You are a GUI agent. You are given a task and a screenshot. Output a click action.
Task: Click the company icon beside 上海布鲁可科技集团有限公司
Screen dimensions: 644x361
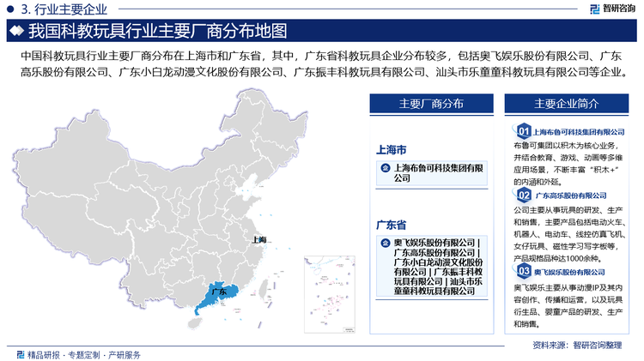(386, 168)
